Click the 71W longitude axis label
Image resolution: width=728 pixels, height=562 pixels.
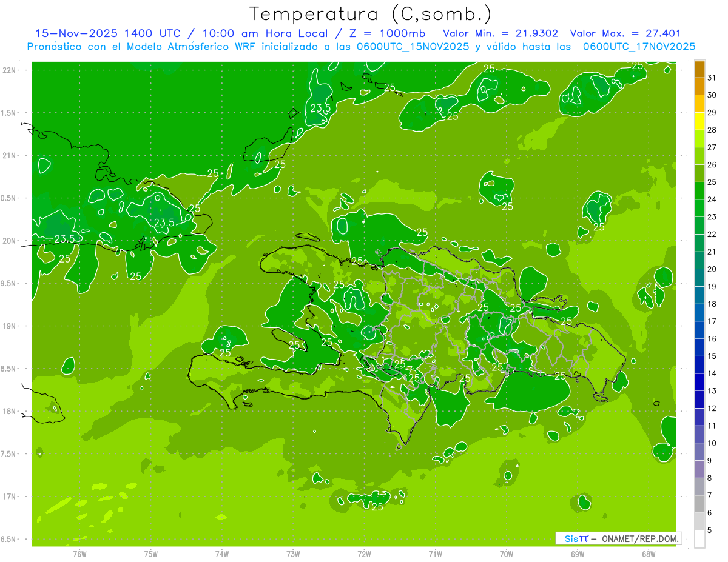[435, 554]
